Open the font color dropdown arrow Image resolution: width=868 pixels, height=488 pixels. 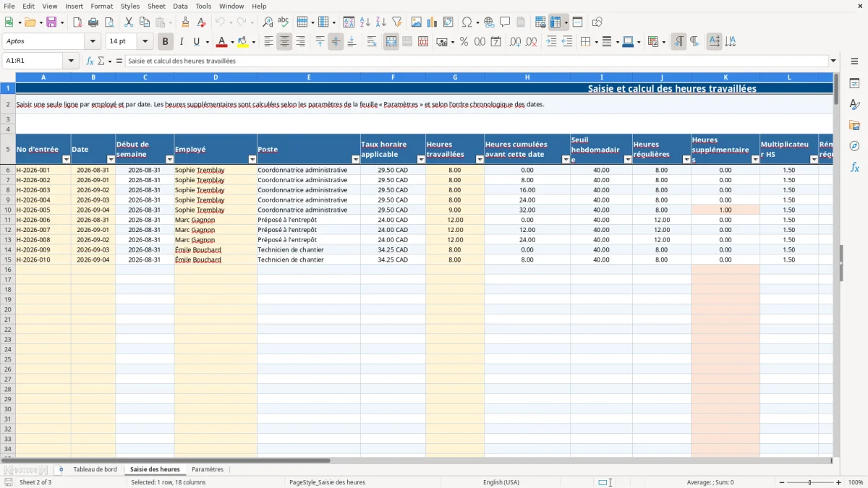pos(232,42)
